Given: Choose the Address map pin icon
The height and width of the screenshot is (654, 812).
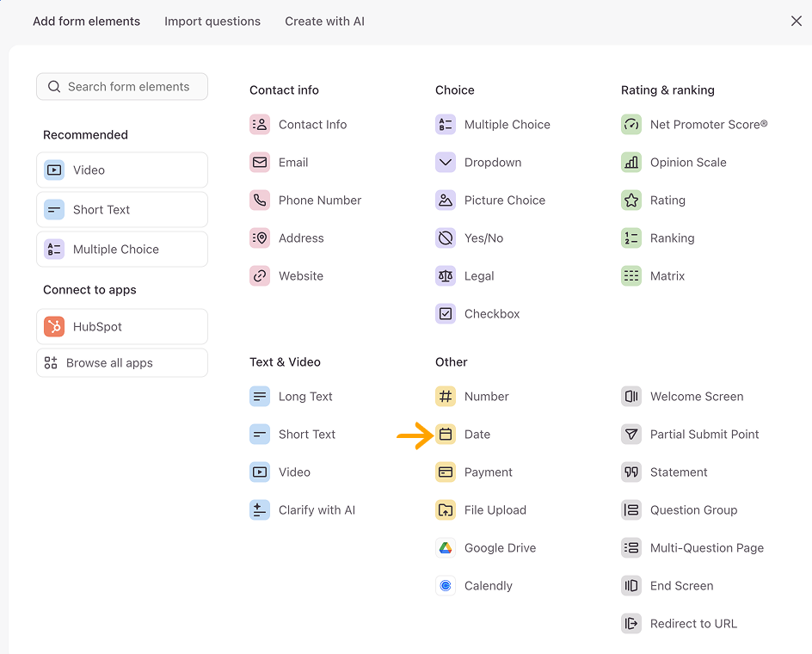Looking at the screenshot, I should (260, 238).
